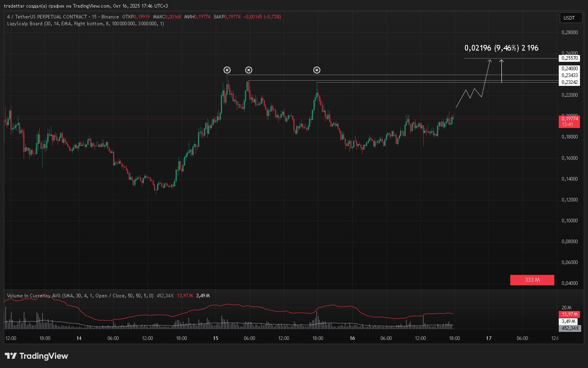Screen dimensions: 588x368
Task: Click the gray 452,34 K volume label
Action: tap(569, 328)
